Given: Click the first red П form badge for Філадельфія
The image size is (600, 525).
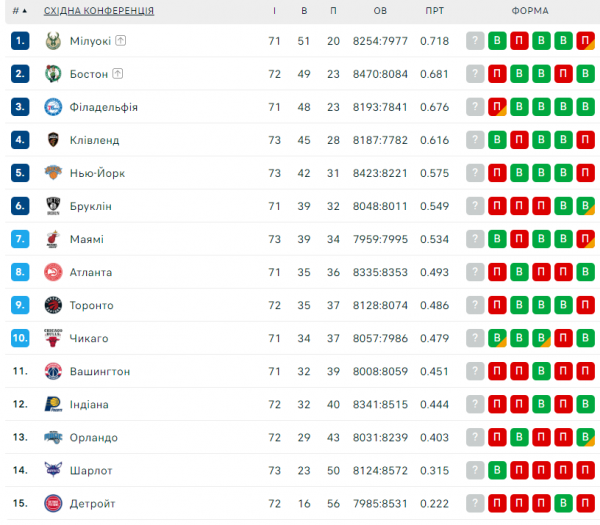Looking at the screenshot, I should point(497,107).
